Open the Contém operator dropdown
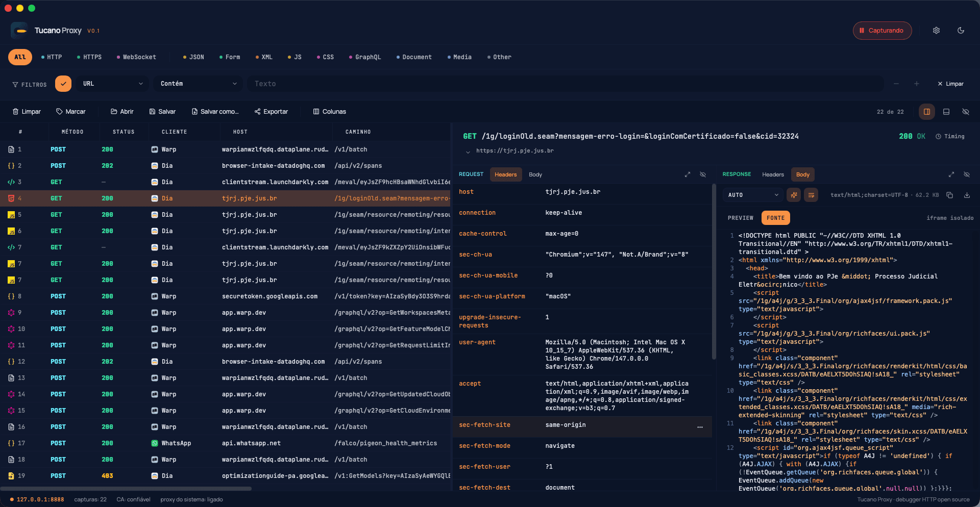980x507 pixels. coord(198,84)
